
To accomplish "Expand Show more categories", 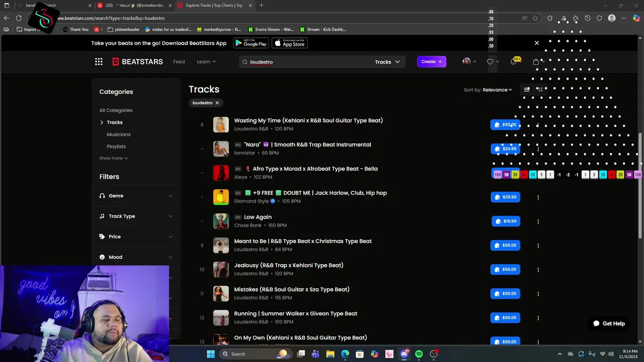I will (x=114, y=158).
